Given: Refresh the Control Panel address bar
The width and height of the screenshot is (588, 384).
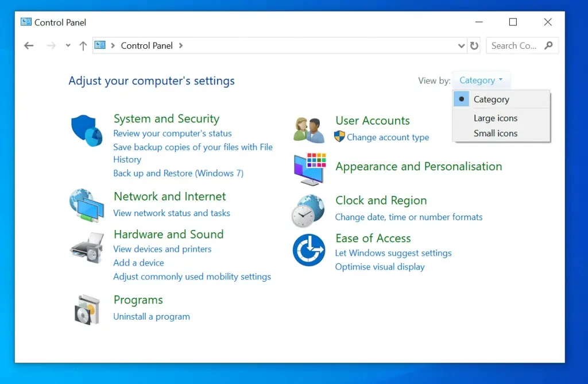Looking at the screenshot, I should (x=474, y=46).
